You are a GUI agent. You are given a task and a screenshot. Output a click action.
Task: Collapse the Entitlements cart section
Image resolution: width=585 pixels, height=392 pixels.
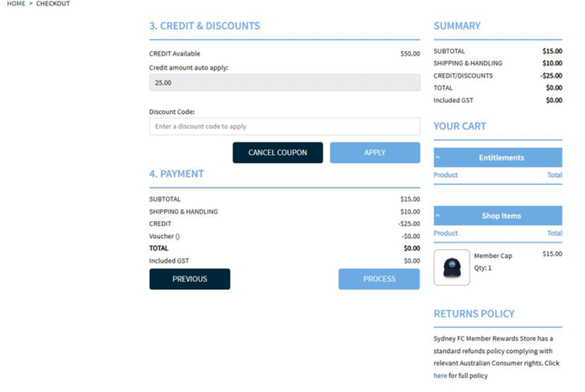pos(498,158)
